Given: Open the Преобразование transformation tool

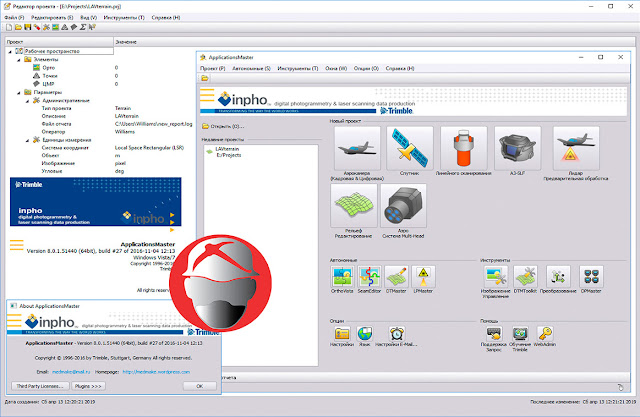Looking at the screenshot, I should point(558,276).
